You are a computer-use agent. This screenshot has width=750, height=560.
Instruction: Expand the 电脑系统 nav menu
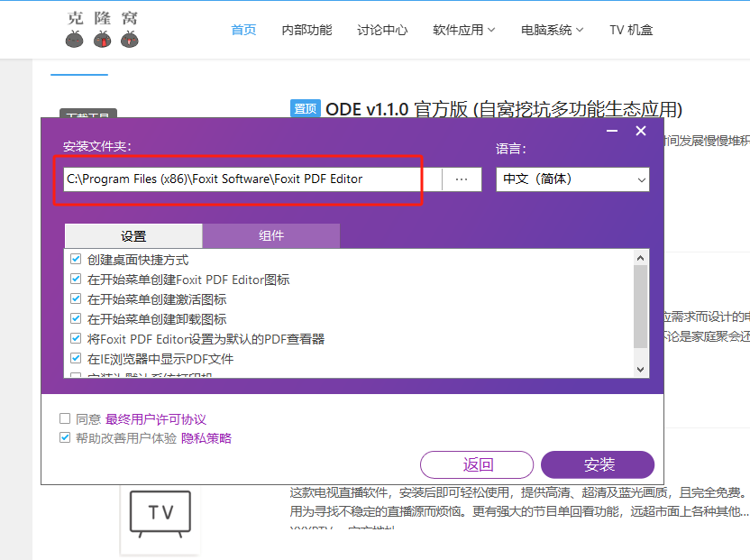point(552,30)
